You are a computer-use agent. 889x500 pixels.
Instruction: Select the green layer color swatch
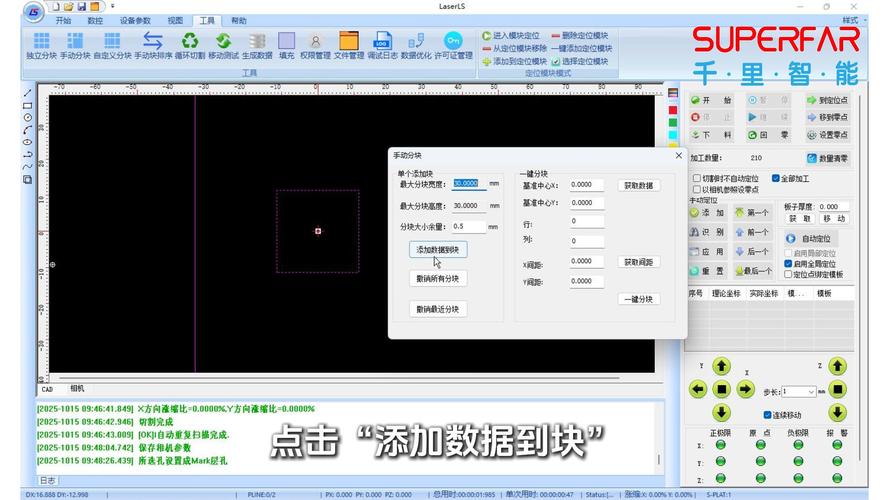tap(673, 122)
